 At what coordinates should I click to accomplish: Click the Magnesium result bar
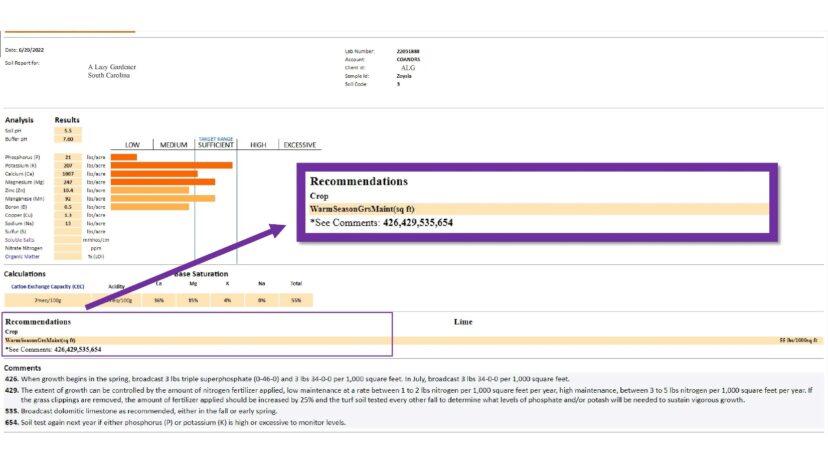pyautogui.click(x=163, y=182)
